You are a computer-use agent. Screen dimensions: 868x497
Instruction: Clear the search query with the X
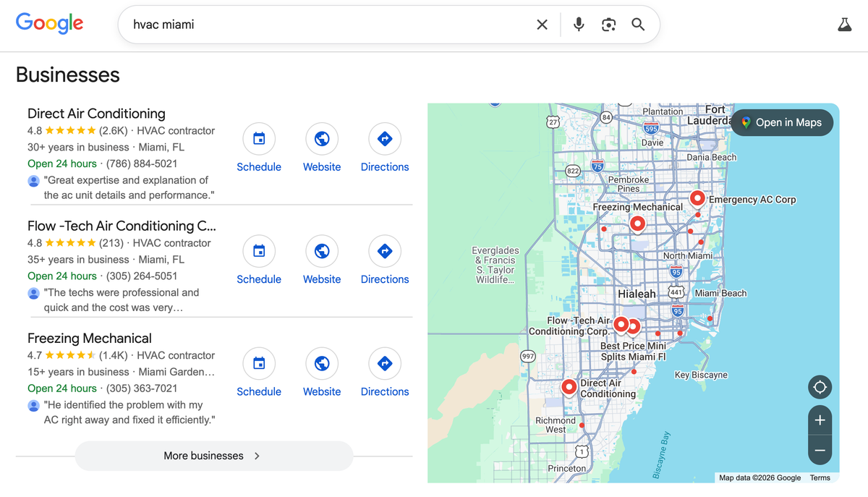[542, 24]
